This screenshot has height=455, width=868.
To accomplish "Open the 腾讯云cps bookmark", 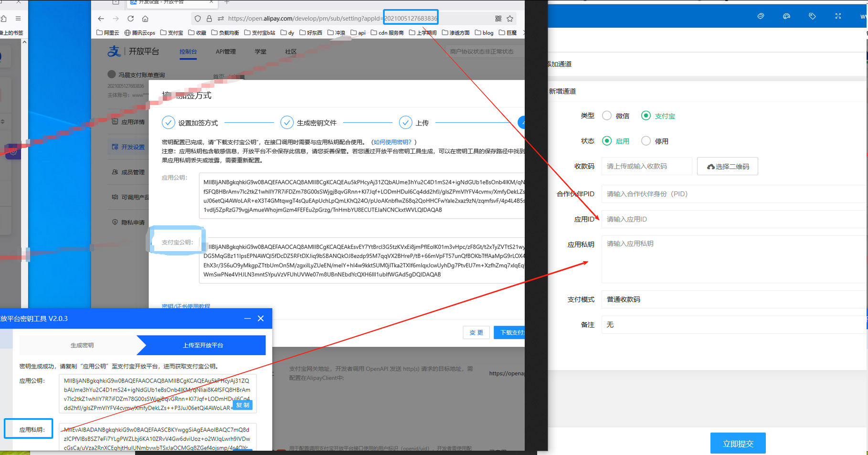I will click(x=140, y=33).
